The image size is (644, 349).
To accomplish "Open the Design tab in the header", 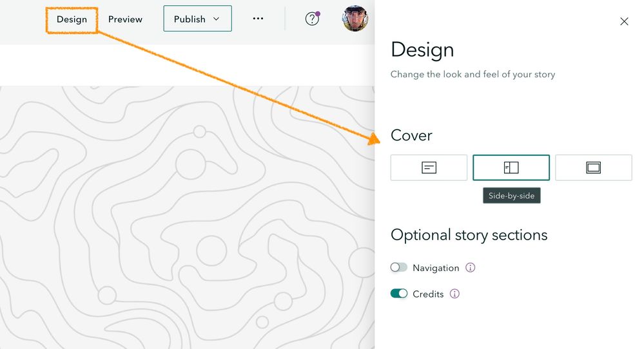I will tap(72, 19).
